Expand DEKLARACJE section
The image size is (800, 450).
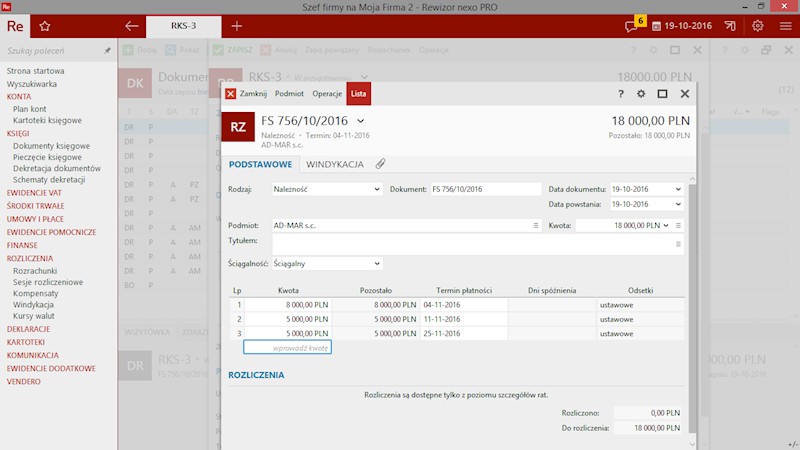[29, 329]
